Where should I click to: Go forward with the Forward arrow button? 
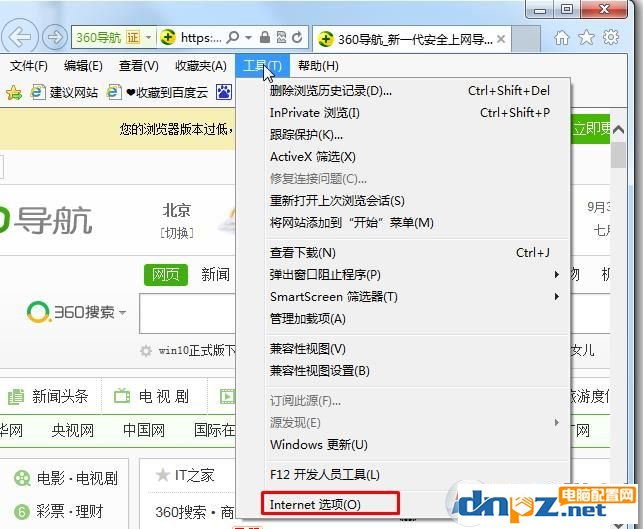coord(55,37)
